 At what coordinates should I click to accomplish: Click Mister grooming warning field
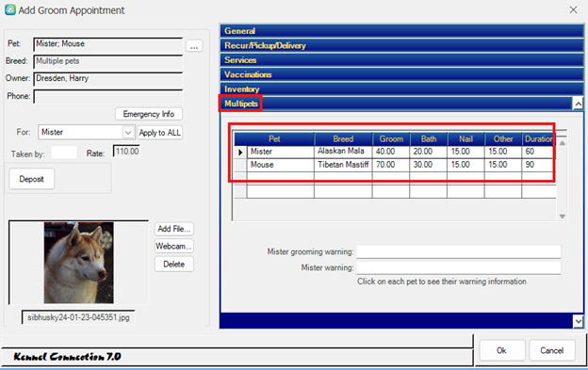pyautogui.click(x=459, y=252)
